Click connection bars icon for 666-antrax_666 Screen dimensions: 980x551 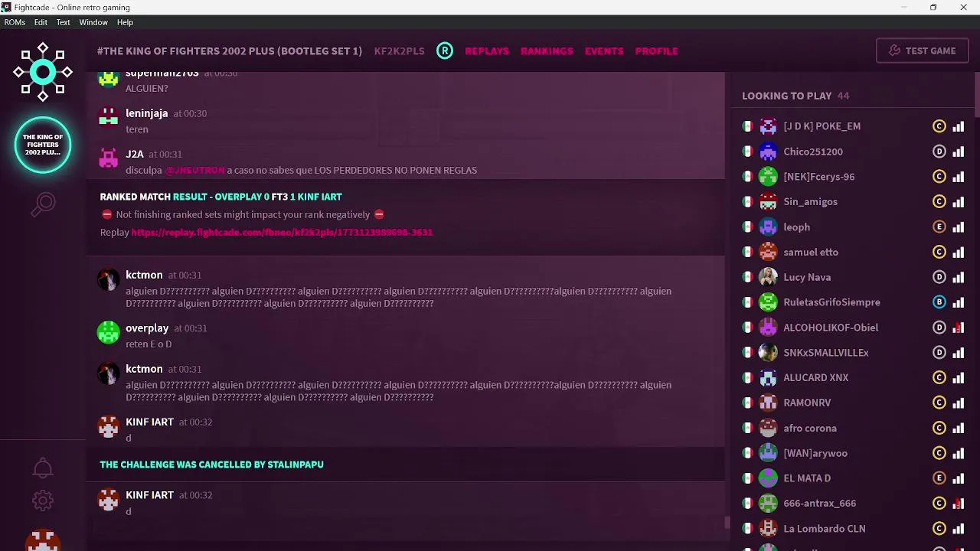[958, 504]
